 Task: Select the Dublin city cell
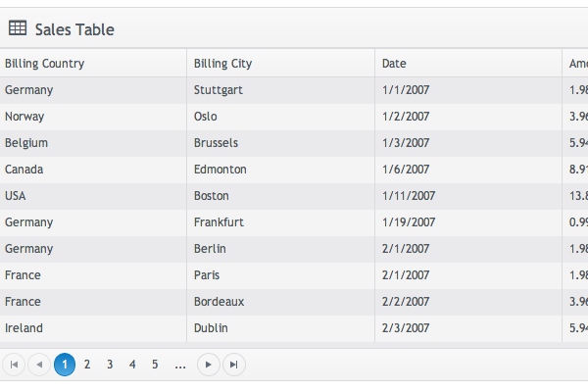212,328
